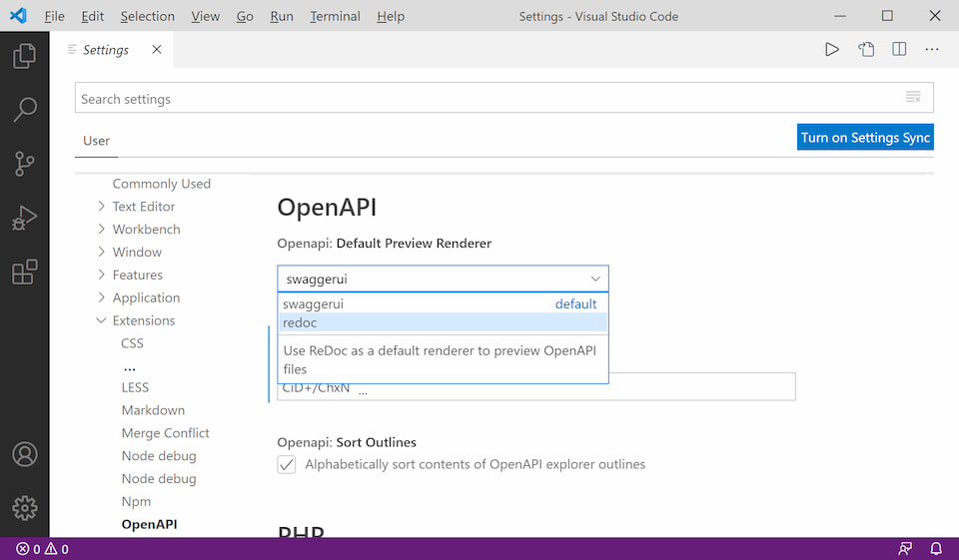Viewport: 959px width, 560px height.
Task: Open the Explorer view in activity bar
Action: pos(24,56)
